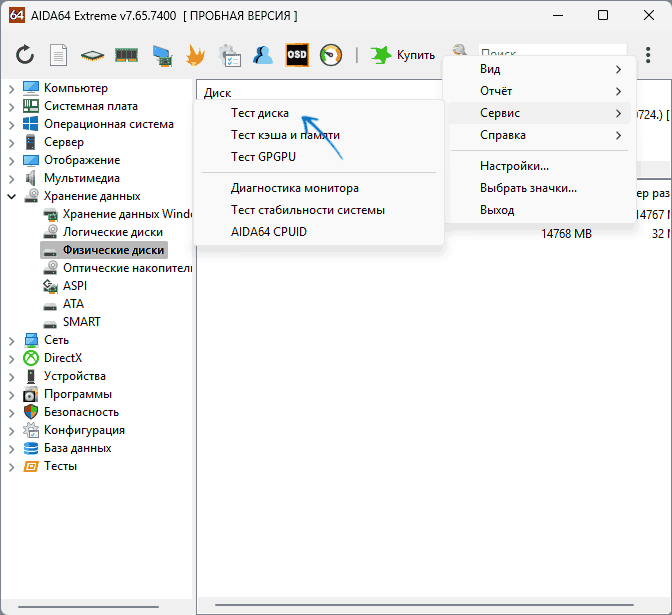Click the Системная плата board icon
The image size is (672, 615).
[x=31, y=106]
